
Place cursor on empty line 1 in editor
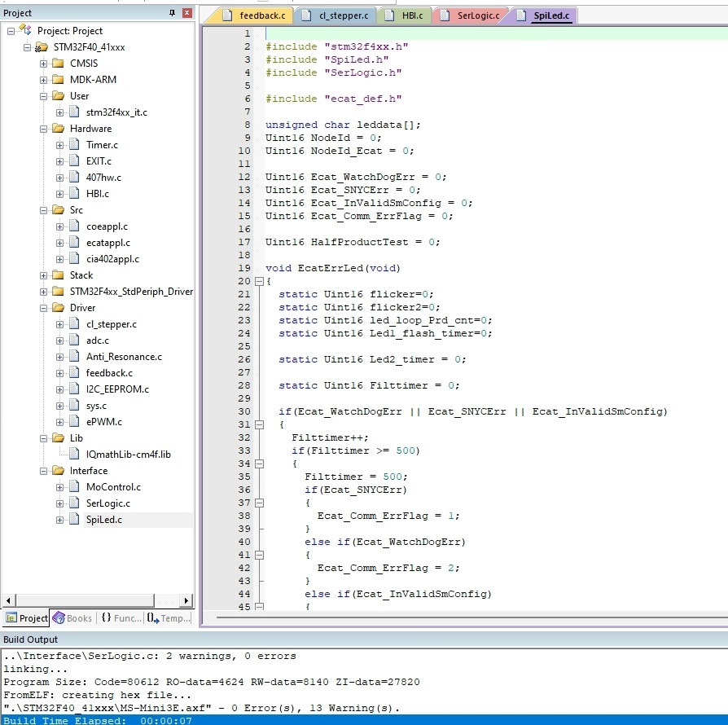pyautogui.click(x=496, y=33)
